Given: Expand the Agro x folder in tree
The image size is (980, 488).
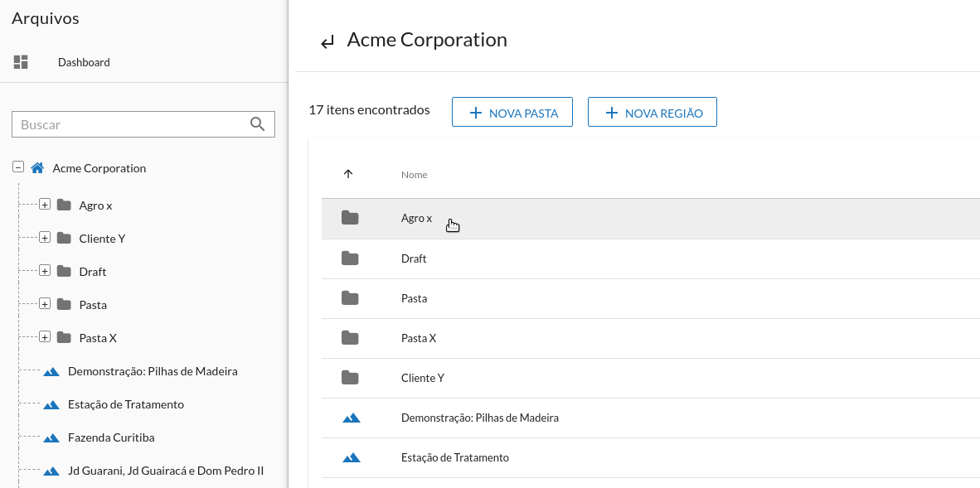Looking at the screenshot, I should 45,205.
